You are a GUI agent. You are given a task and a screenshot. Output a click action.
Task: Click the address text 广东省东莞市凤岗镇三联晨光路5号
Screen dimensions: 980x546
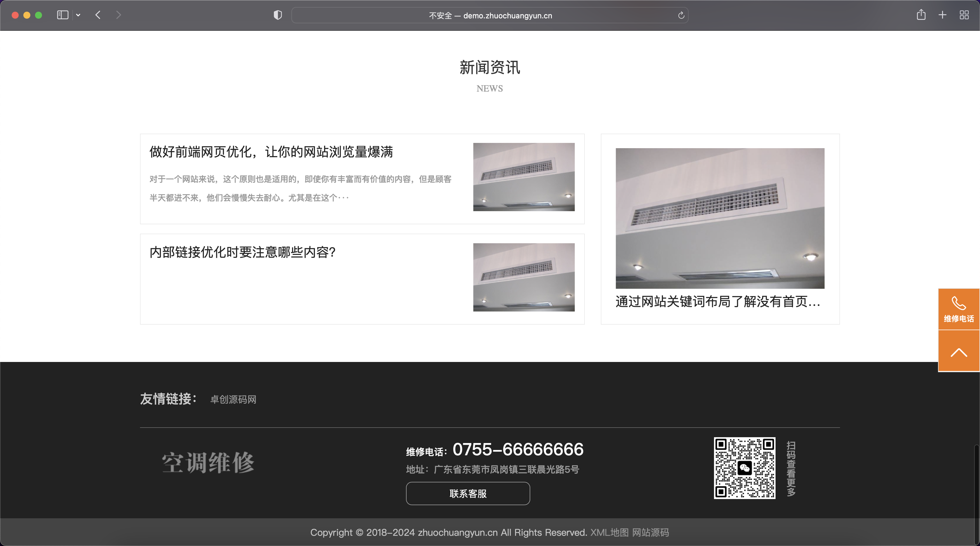pyautogui.click(x=506, y=470)
